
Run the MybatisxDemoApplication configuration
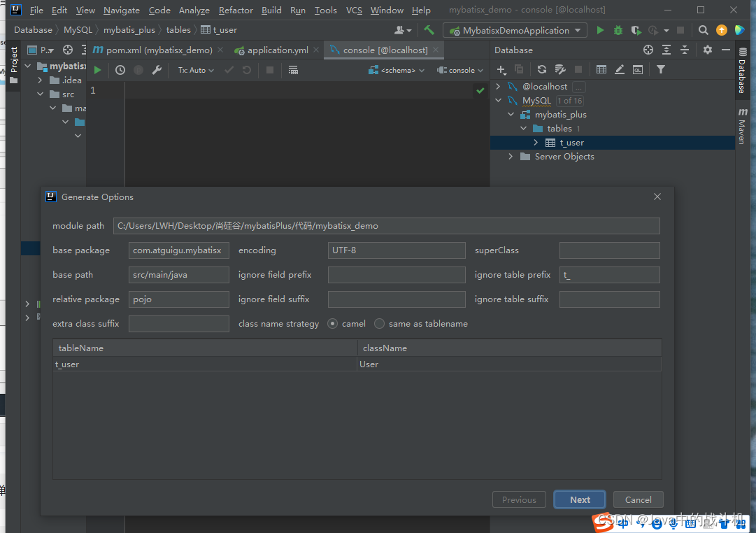tap(600, 30)
